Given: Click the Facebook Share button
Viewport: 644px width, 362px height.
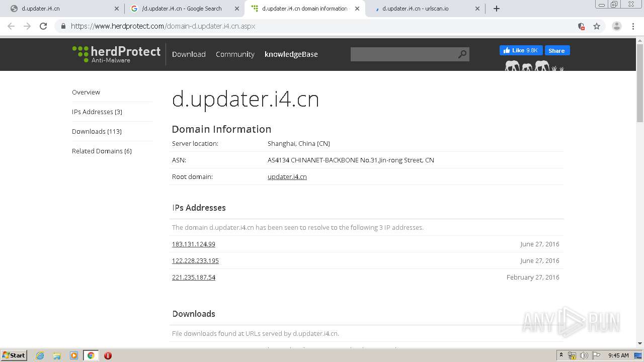Looking at the screenshot, I should pyautogui.click(x=557, y=50).
